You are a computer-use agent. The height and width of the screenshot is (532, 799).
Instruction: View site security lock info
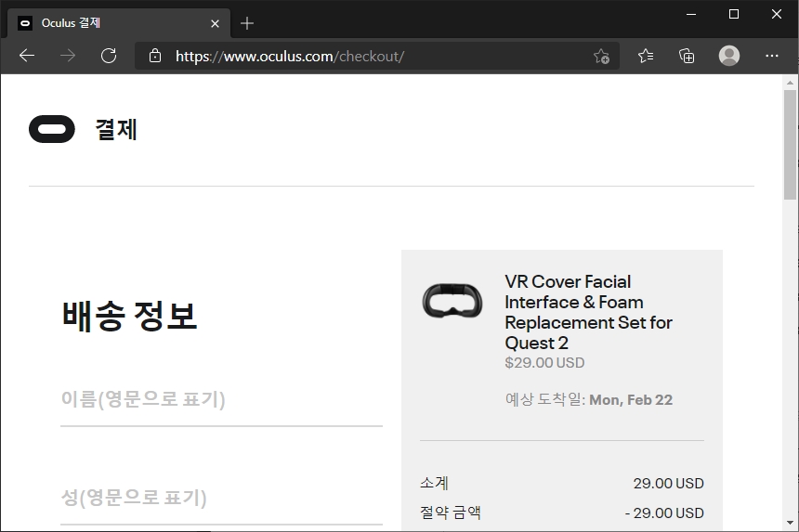point(155,56)
